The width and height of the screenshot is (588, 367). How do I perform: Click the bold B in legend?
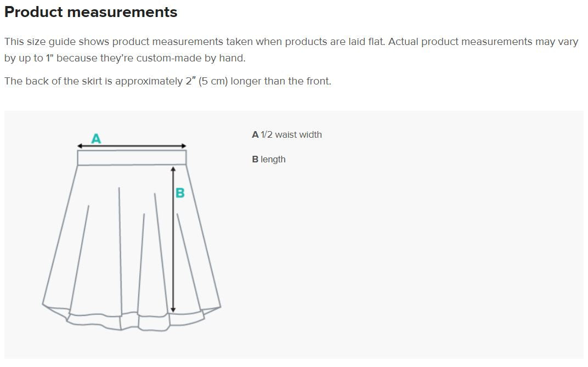click(255, 159)
